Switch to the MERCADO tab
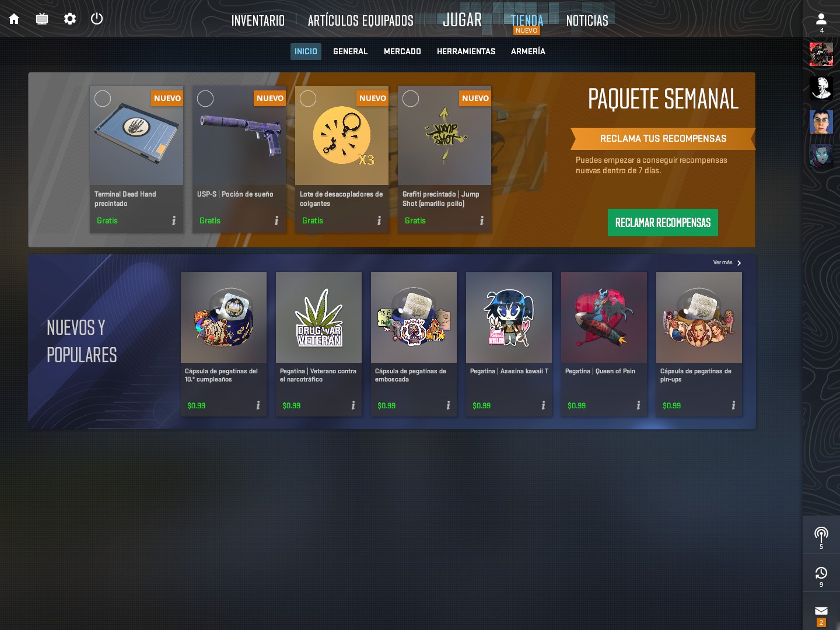The width and height of the screenshot is (840, 630). (x=402, y=51)
